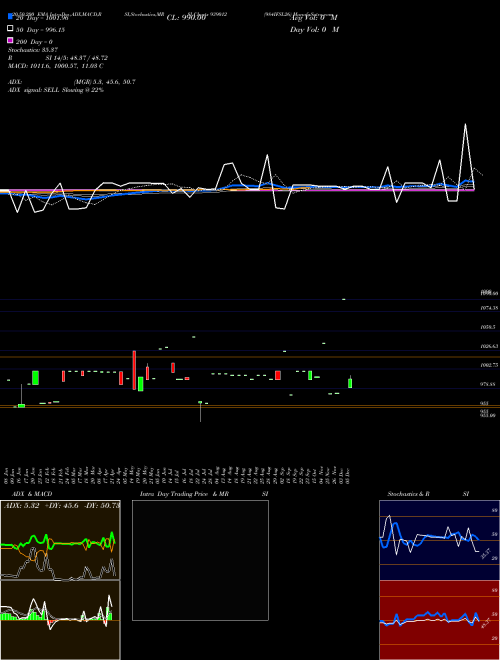
Task: Click the 'Avg Vol: 0 M' label
Action: click(x=314, y=18)
